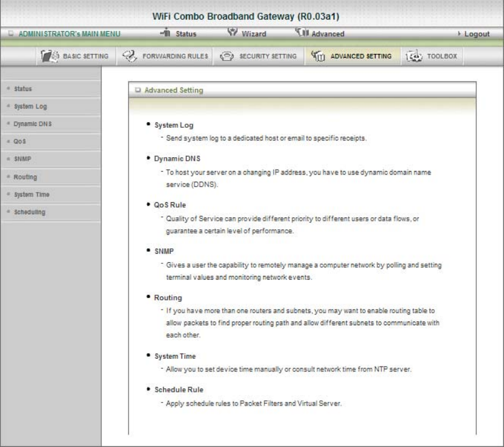The height and width of the screenshot is (447, 504).
Task: Open Routing in the sidebar
Action: coord(50,177)
